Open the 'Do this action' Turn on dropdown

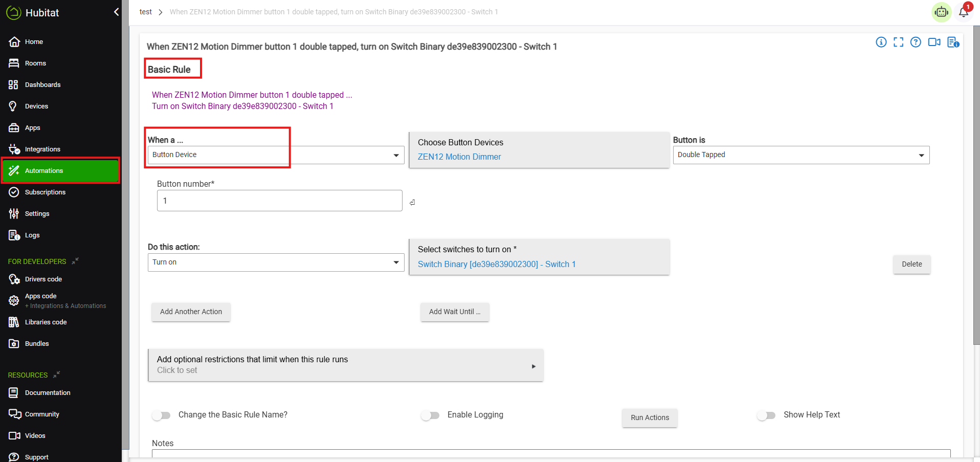click(276, 262)
